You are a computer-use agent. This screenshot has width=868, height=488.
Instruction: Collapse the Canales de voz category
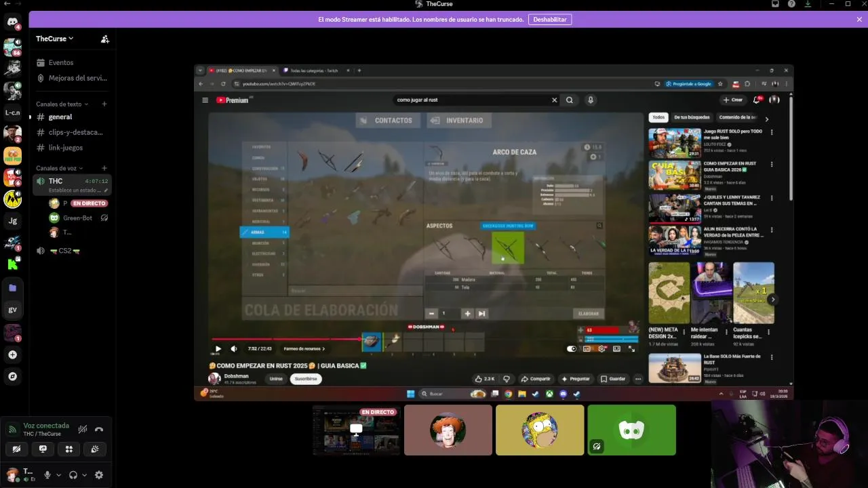59,168
